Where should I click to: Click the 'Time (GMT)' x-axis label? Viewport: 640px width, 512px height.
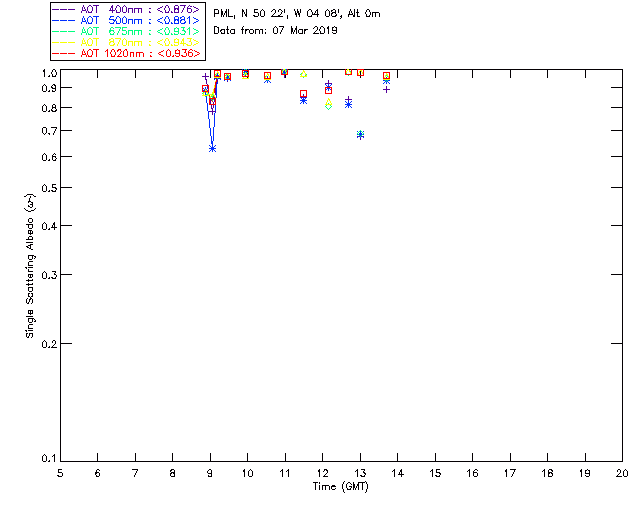point(341,486)
